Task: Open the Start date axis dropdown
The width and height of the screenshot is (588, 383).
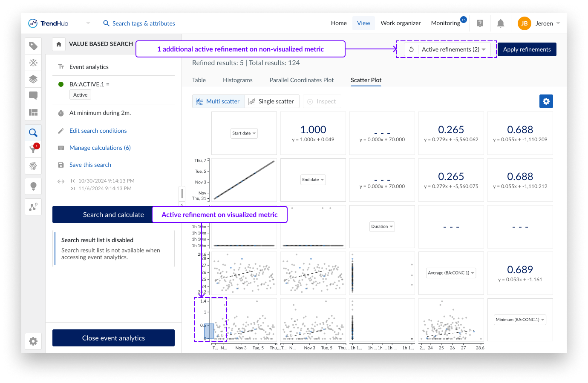Action: [244, 133]
